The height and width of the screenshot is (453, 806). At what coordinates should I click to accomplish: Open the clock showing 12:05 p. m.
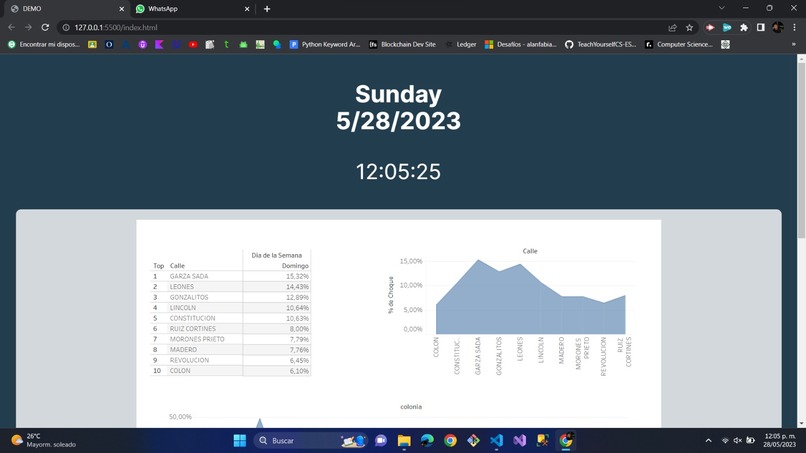779,441
